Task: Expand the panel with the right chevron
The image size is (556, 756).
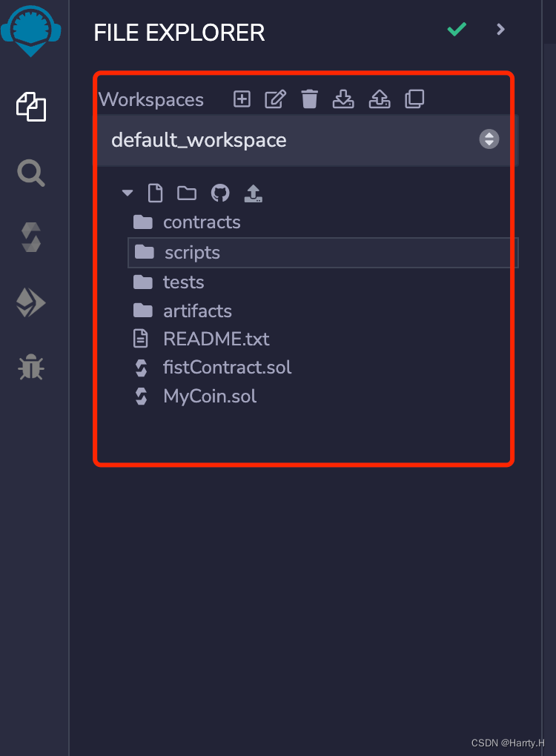Action: tap(500, 30)
